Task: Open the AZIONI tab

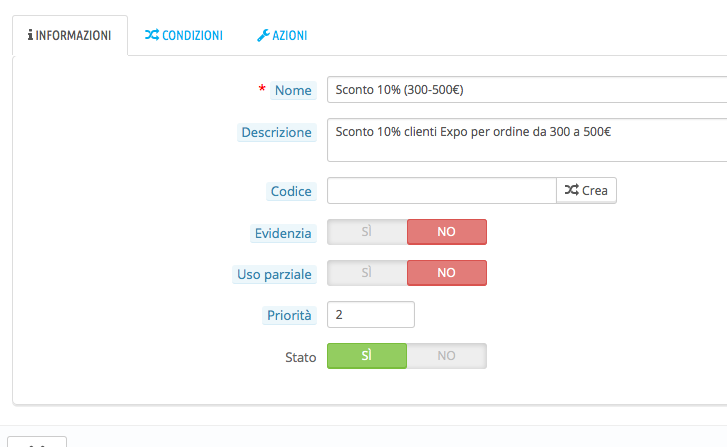Action: [x=282, y=35]
